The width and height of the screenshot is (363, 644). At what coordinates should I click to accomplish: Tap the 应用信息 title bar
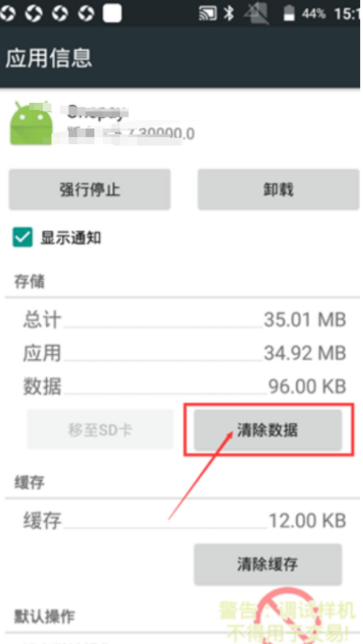pyautogui.click(x=181, y=58)
